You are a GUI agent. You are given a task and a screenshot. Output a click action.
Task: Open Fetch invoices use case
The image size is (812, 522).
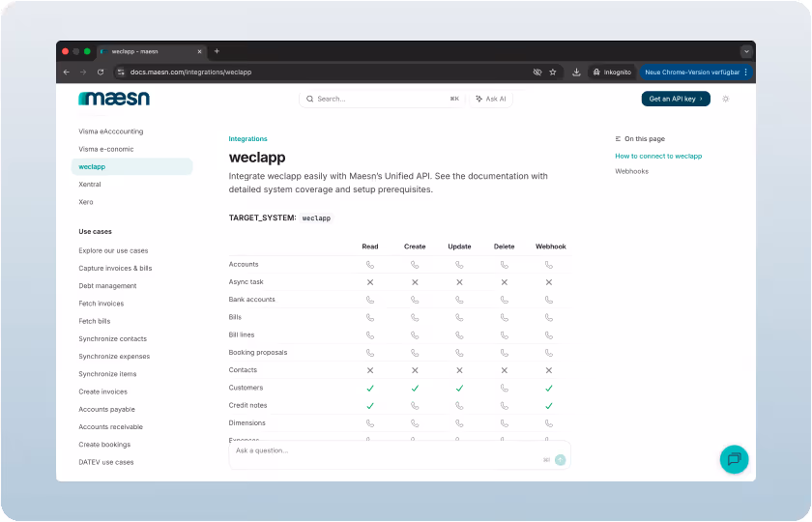pyautogui.click(x=101, y=304)
